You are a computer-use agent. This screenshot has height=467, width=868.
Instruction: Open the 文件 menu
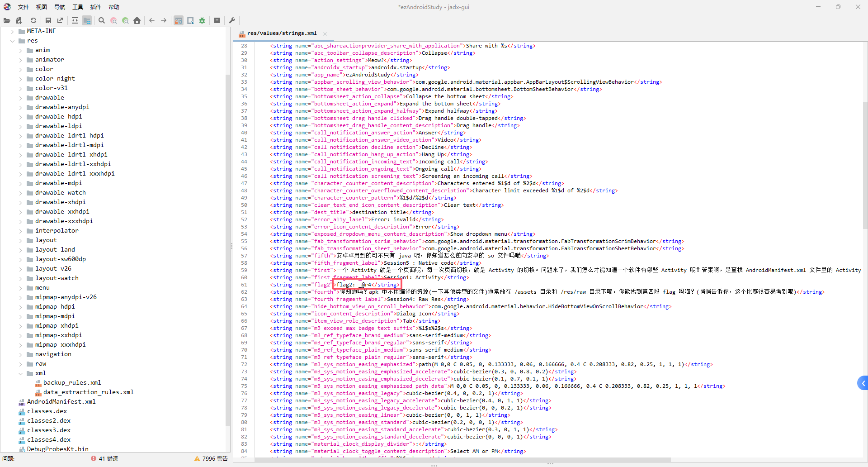pyautogui.click(x=24, y=7)
